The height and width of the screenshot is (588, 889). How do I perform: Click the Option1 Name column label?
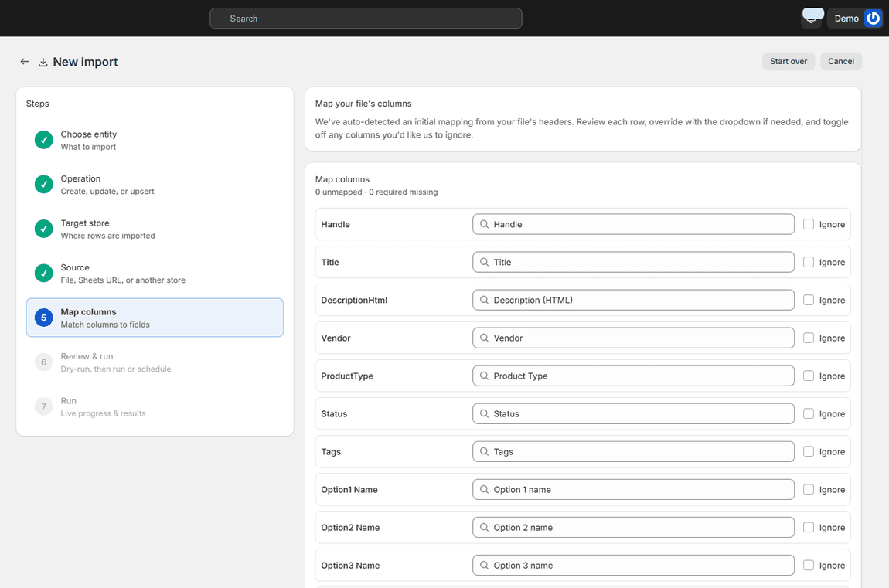(x=349, y=489)
